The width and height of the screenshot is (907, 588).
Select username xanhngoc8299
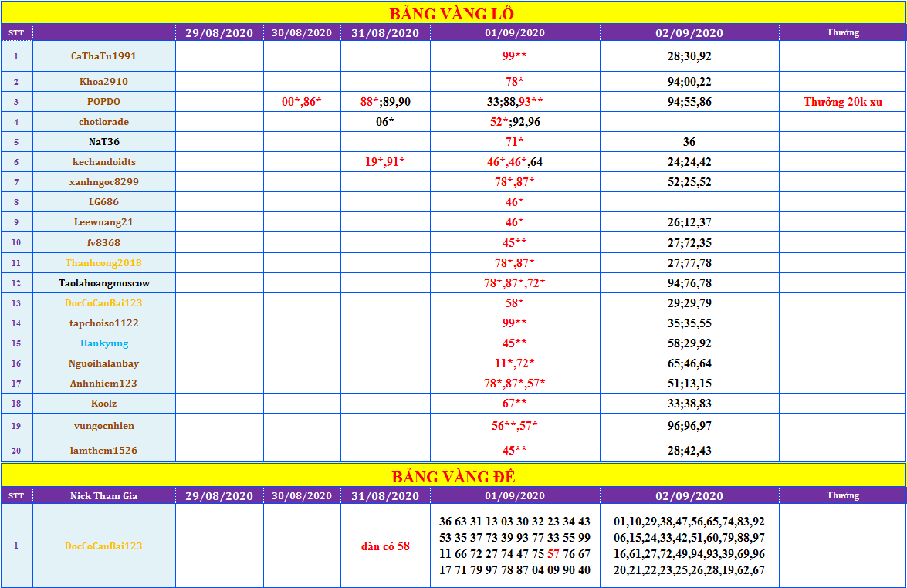tap(103, 182)
